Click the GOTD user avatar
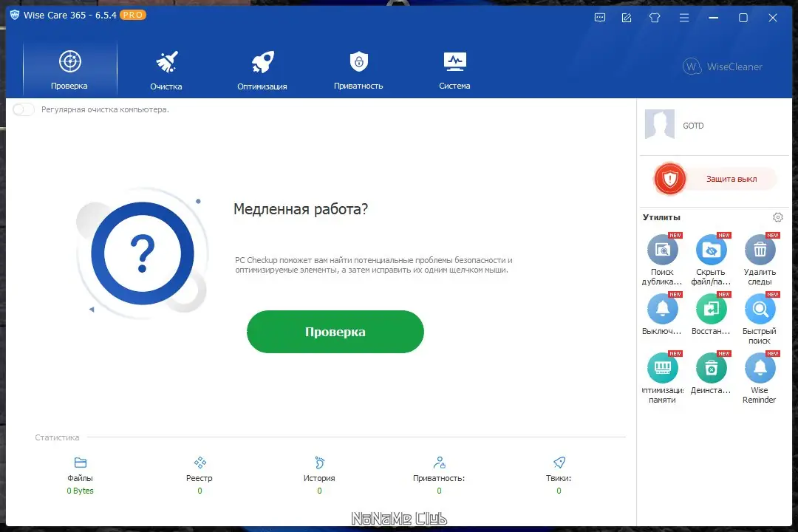The image size is (798, 532). click(659, 126)
